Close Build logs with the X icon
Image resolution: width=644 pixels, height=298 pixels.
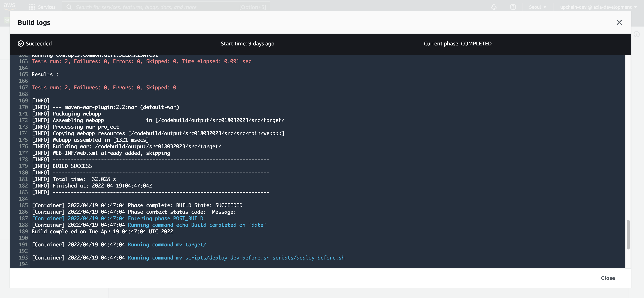(619, 23)
